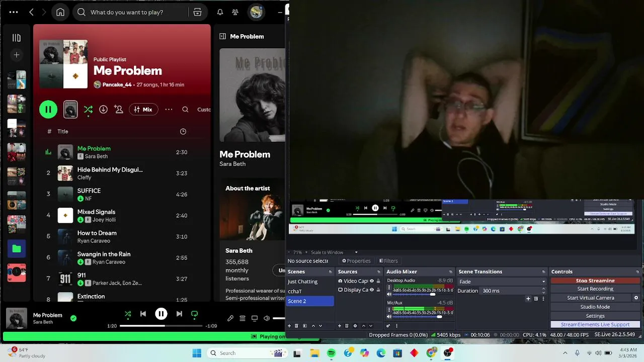The width and height of the screenshot is (644, 362).
Task: Open Spotify Home
Action: tap(60, 12)
